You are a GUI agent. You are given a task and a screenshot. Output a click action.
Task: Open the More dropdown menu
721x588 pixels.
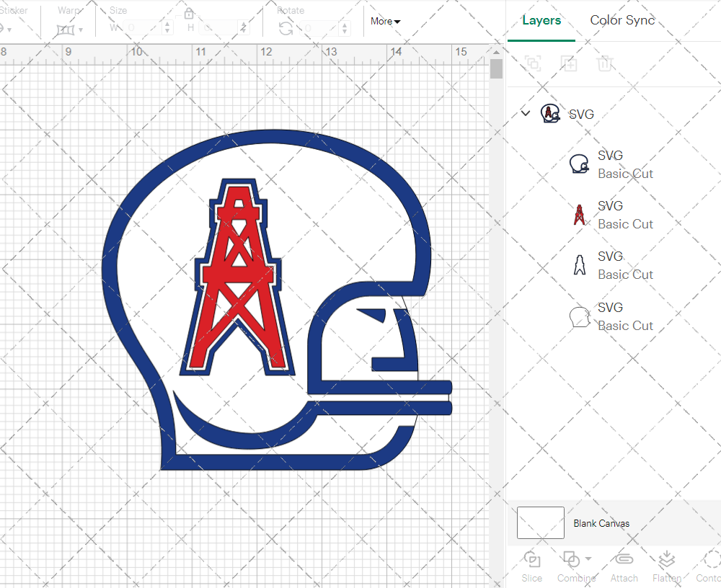click(385, 21)
